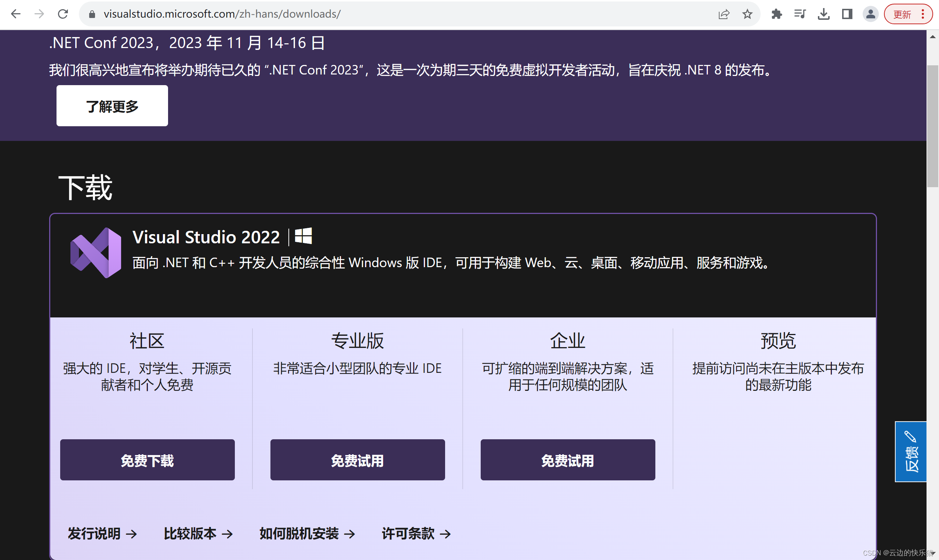This screenshot has width=939, height=560.
Task: Open the 比较版本 link
Action: point(198,534)
